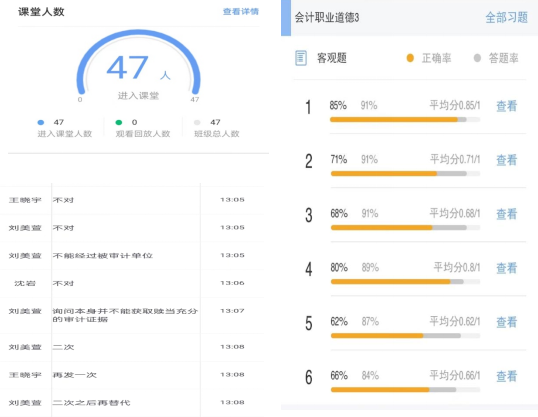This screenshot has width=538, height=417.
Task: Click the gray 答题率 legend dot
Action: (477, 58)
